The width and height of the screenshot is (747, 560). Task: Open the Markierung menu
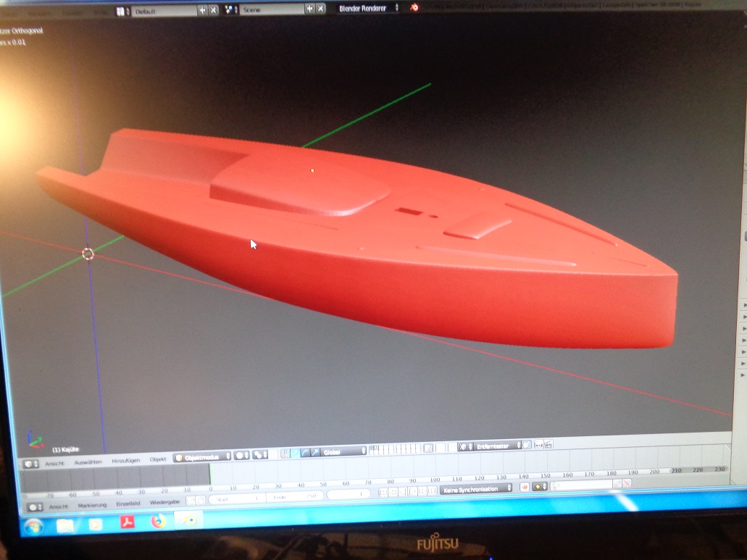92,505
